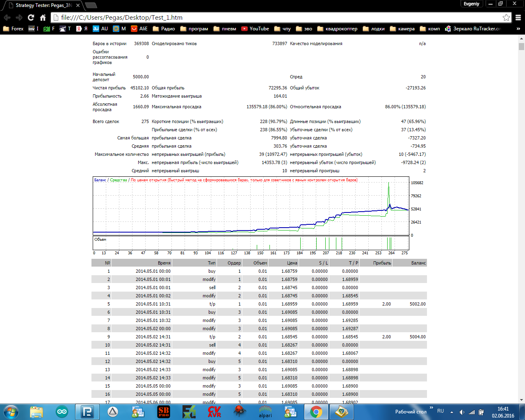Click the gross profit value 72295.36
The image size is (525, 420).
[x=278, y=88]
